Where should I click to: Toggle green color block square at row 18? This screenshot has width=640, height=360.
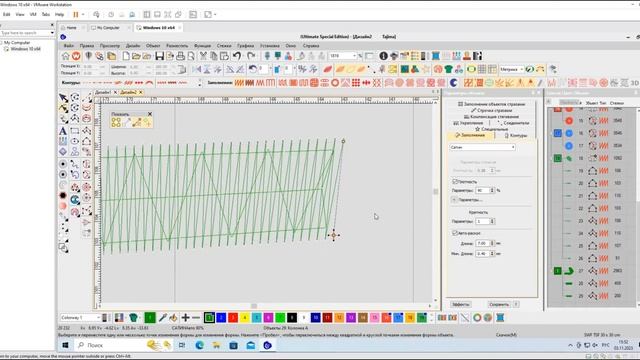(558, 158)
